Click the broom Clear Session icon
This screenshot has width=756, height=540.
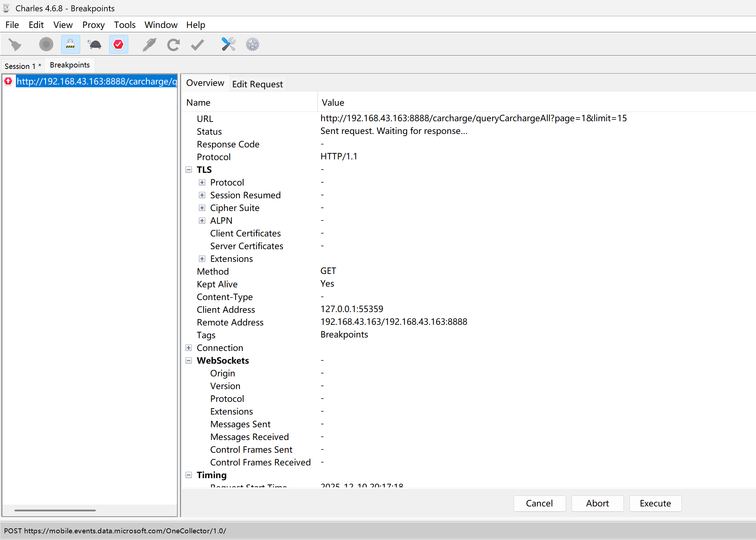(15, 45)
